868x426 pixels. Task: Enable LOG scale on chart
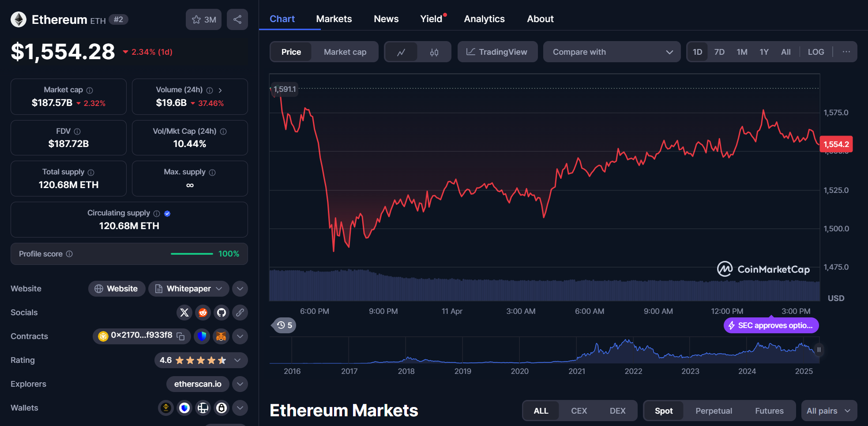pyautogui.click(x=815, y=52)
